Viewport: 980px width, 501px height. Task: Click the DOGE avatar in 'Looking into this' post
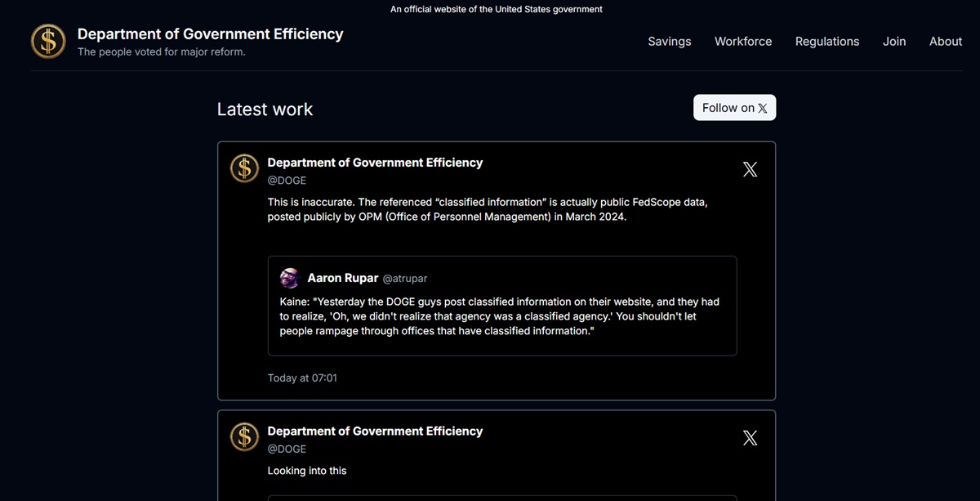coord(244,437)
